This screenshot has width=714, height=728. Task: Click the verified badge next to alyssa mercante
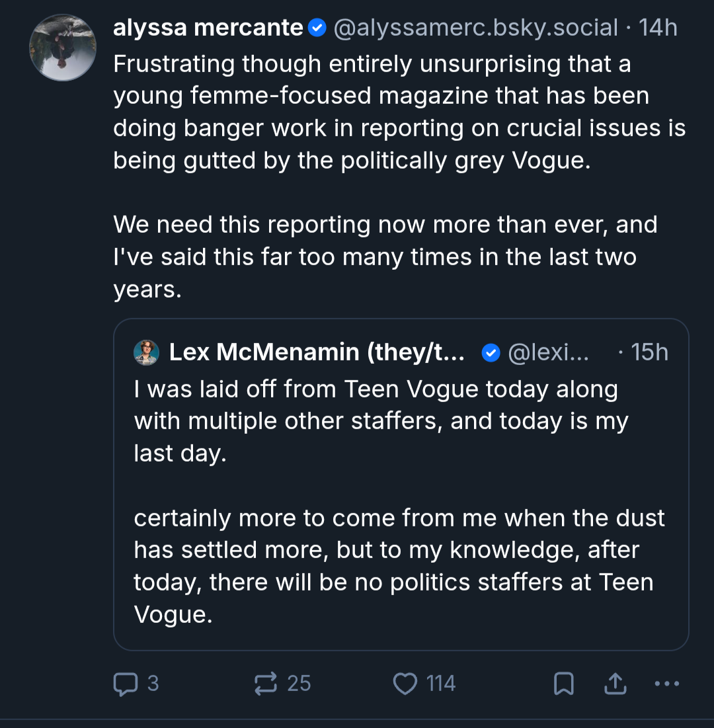(317, 28)
